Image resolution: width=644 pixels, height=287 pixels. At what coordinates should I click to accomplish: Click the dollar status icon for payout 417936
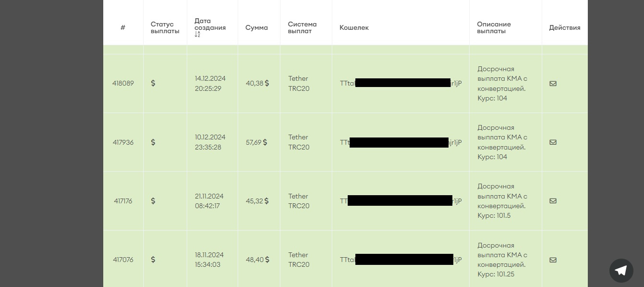(153, 142)
